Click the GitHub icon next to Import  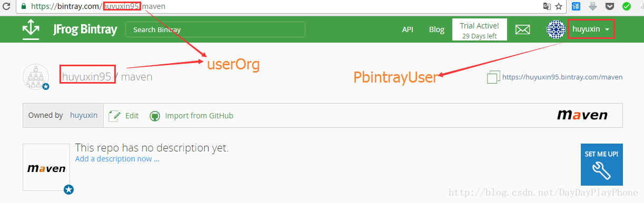pyautogui.click(x=154, y=116)
